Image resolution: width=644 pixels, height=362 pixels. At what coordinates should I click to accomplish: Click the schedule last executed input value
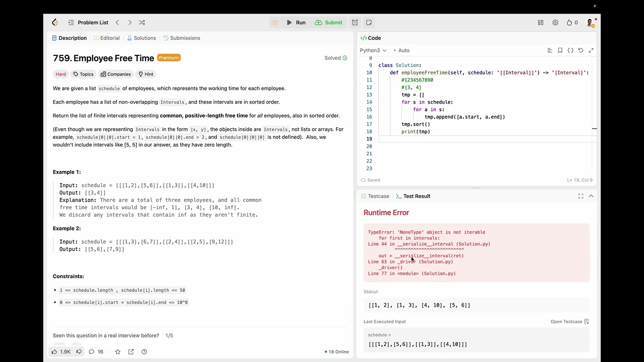coord(418,344)
